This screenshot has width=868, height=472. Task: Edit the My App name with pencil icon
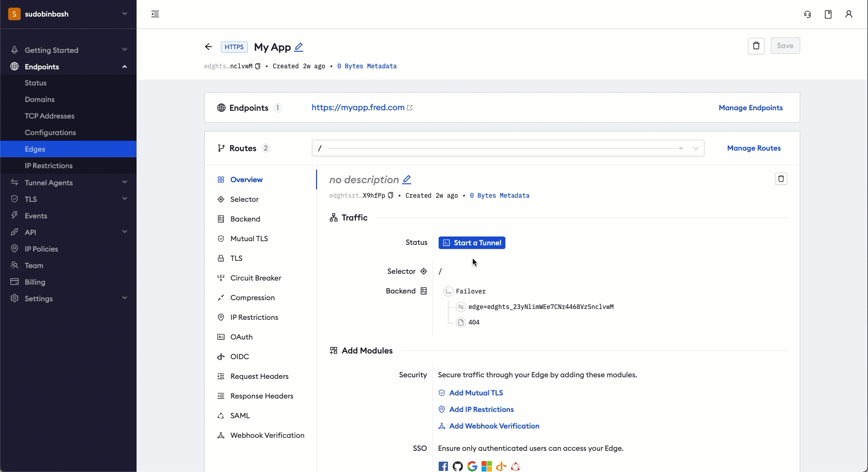pos(298,47)
